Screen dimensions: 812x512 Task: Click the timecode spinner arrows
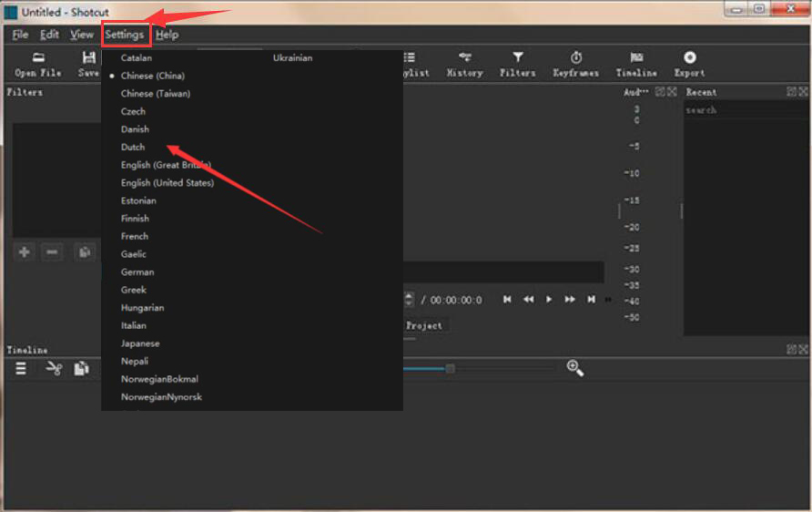409,299
